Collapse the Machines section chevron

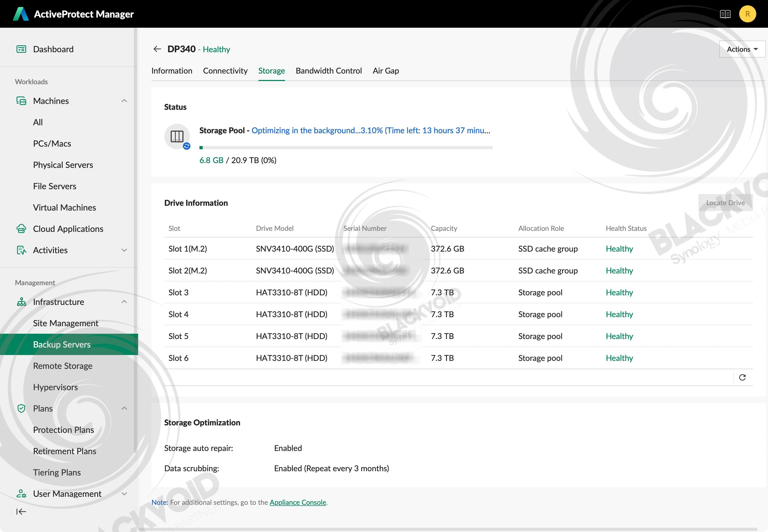124,101
